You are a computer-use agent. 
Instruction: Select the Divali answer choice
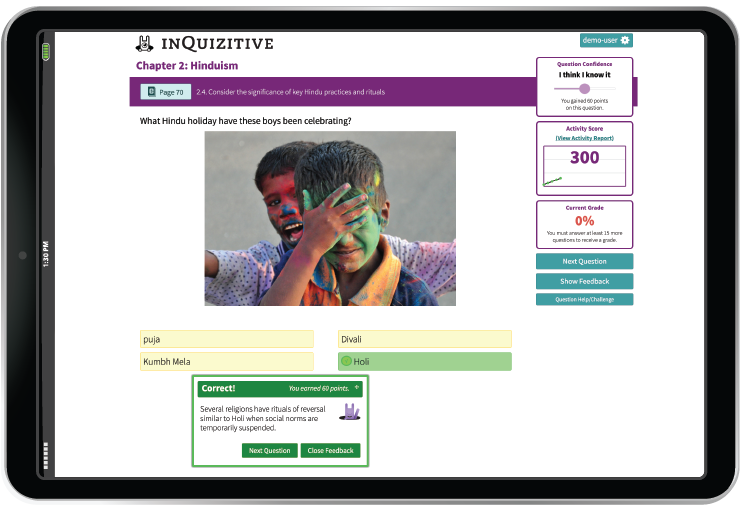point(424,339)
